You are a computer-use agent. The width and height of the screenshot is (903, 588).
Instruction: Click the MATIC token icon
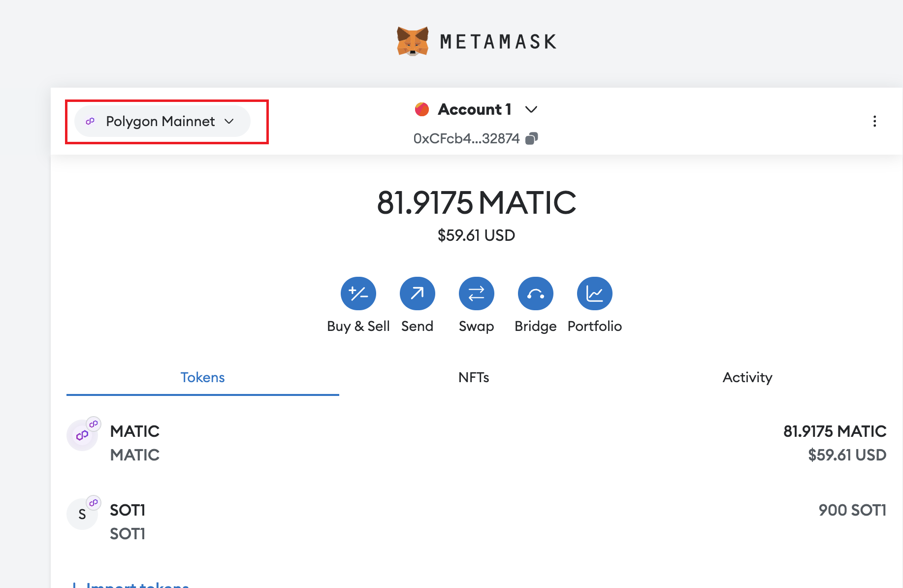(x=82, y=435)
